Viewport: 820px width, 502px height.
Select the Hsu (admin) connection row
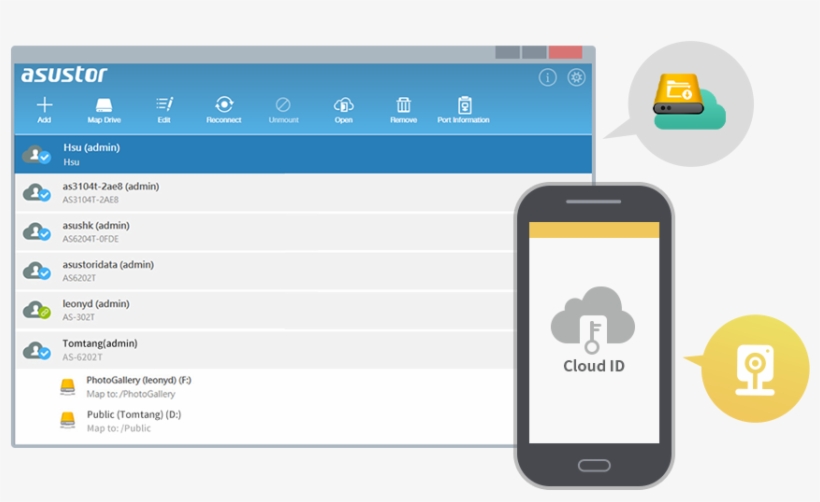pos(303,154)
